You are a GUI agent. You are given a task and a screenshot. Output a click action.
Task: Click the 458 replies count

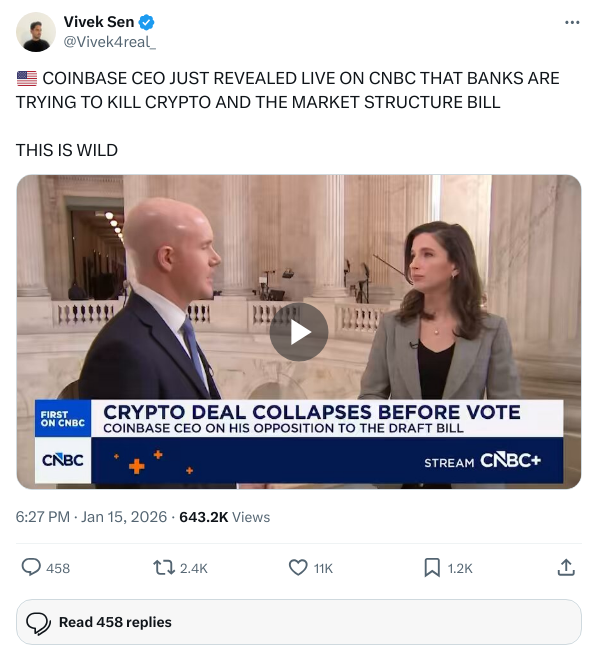tap(58, 568)
